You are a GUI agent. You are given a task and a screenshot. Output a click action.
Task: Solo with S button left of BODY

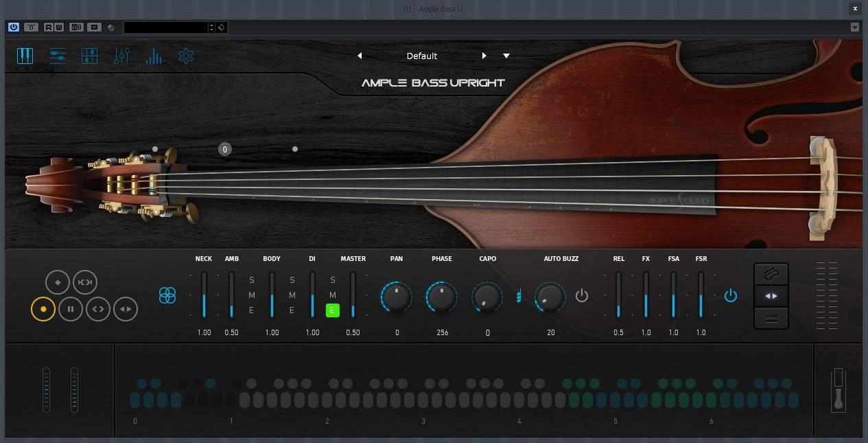coord(252,280)
